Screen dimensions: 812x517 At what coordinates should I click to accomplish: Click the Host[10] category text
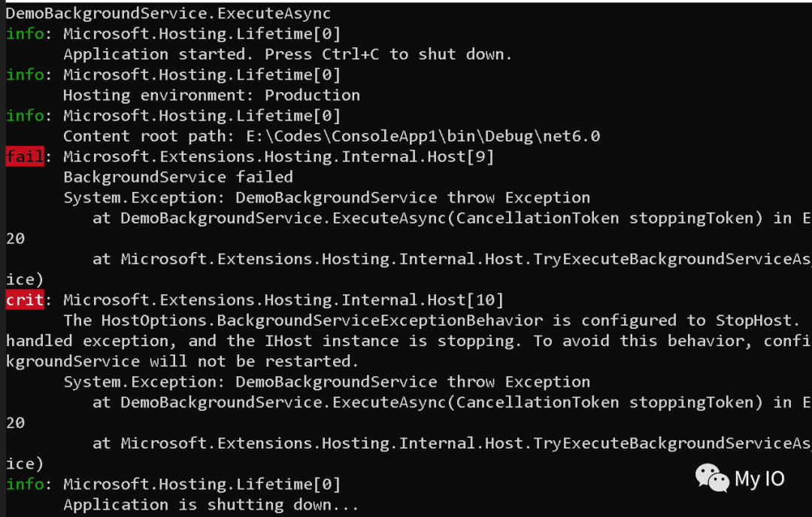tap(283, 300)
